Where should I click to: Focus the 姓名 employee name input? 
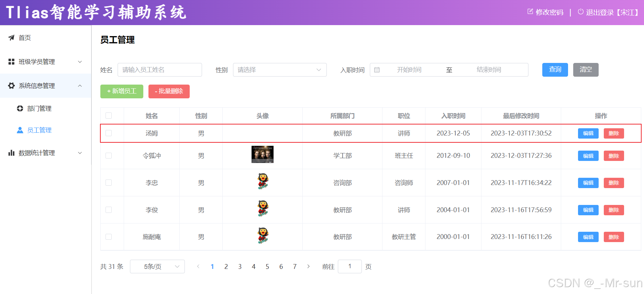click(x=160, y=70)
